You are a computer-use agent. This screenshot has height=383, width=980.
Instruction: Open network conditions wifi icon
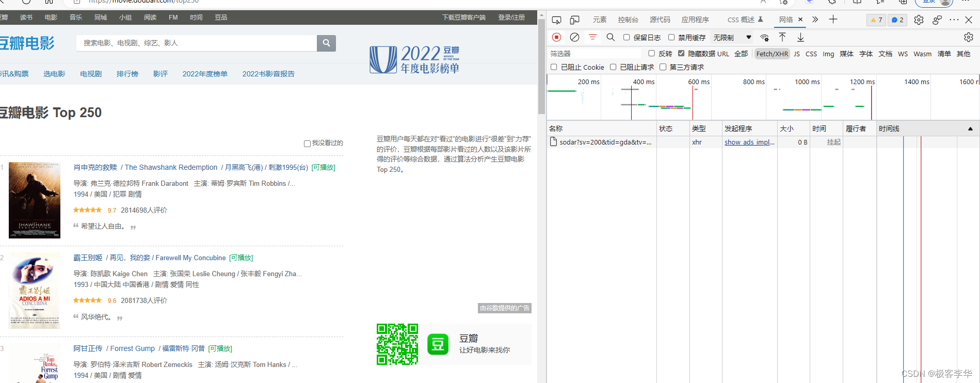coord(765,37)
